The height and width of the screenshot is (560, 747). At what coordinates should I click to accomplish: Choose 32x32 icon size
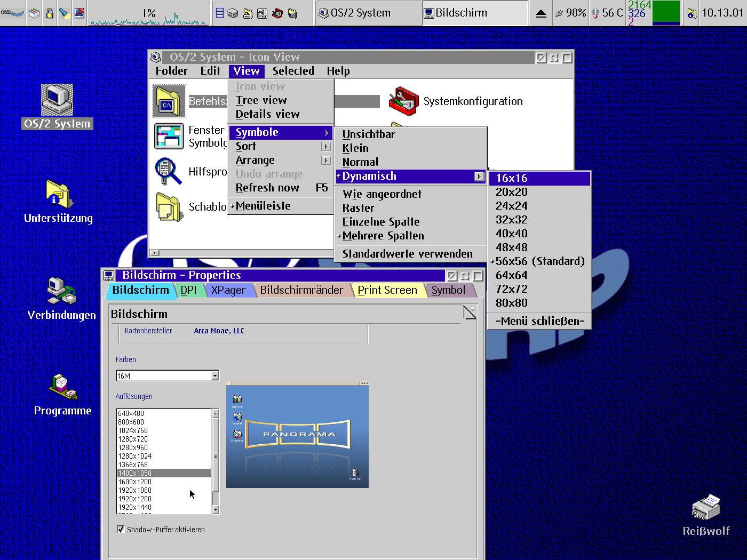pos(539,220)
